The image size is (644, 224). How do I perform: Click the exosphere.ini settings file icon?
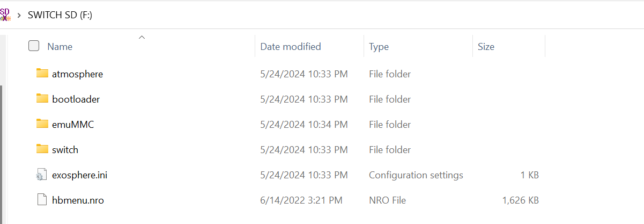42,175
